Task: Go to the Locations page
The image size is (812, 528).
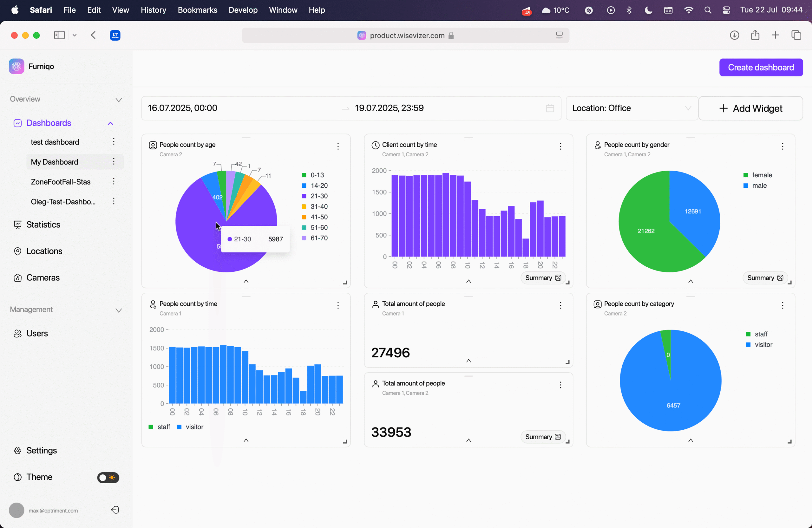Action: tap(44, 251)
